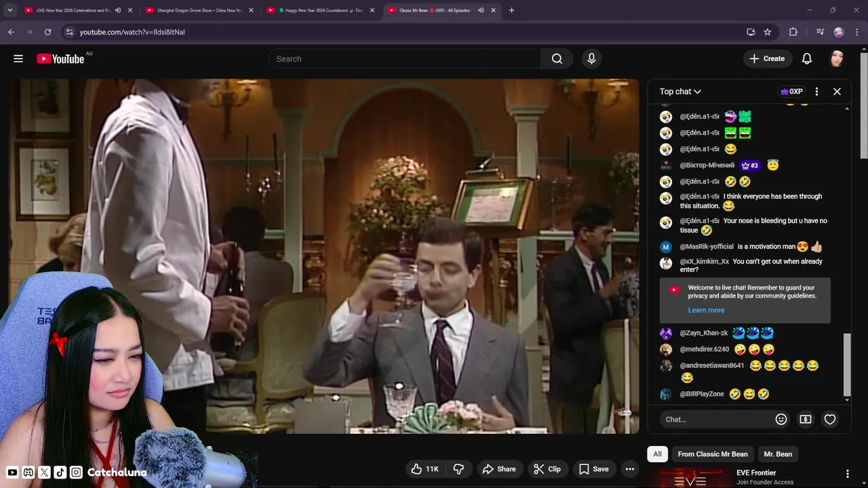Open the chat emoji picker
Image resolution: width=868 pixels, height=488 pixels.
[x=781, y=420]
